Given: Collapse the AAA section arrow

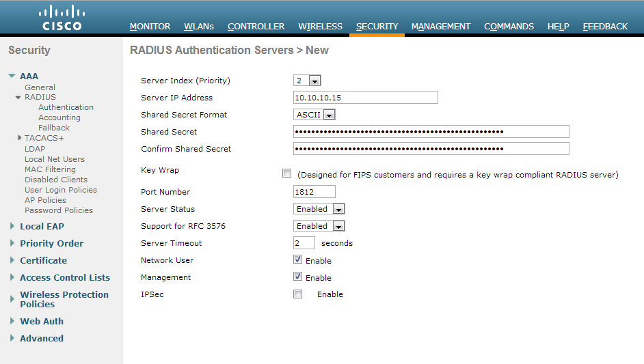Looking at the screenshot, I should pos(12,76).
